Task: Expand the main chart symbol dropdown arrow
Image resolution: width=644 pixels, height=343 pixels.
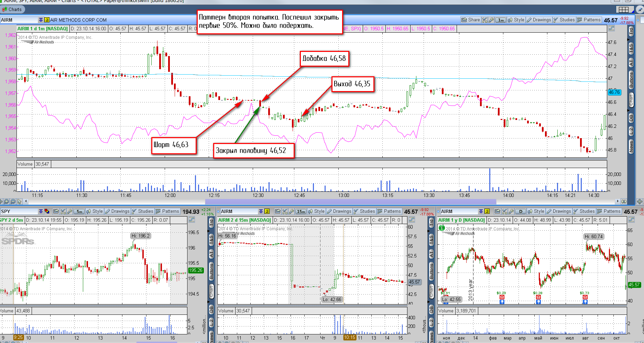Action: pos(41,20)
